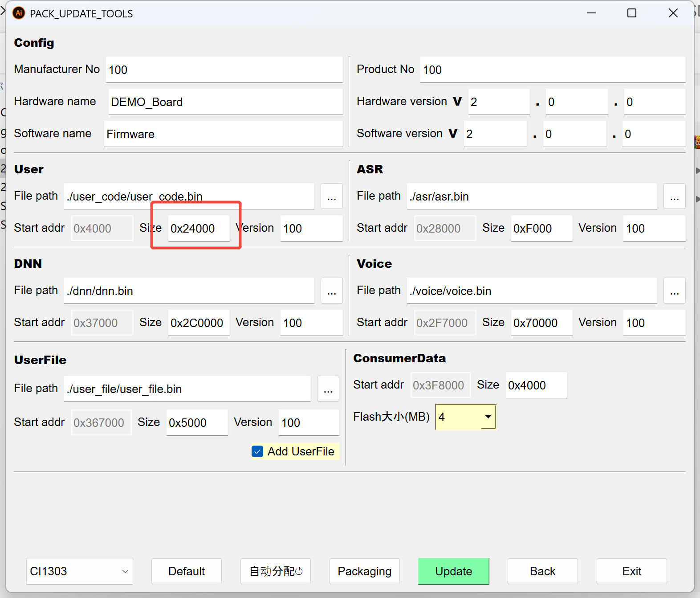Toggle the Add UserFile checkbox
This screenshot has height=598, width=700.
[257, 451]
